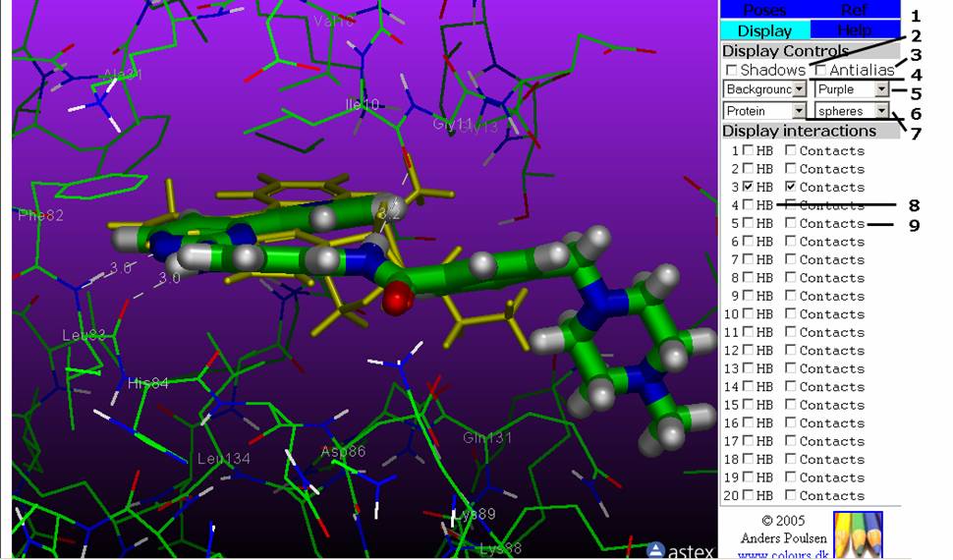Image resolution: width=953 pixels, height=560 pixels.
Task: Check Contacts box for pose 1
Action: [x=790, y=149]
